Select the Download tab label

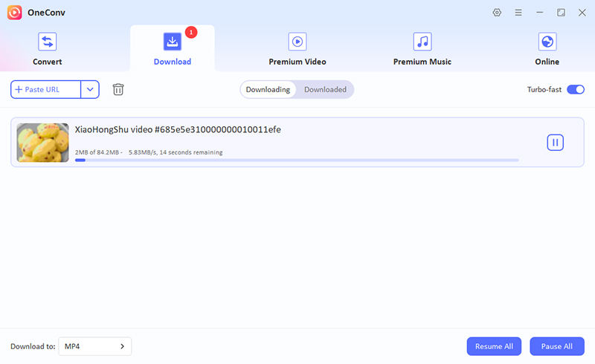pyautogui.click(x=173, y=62)
